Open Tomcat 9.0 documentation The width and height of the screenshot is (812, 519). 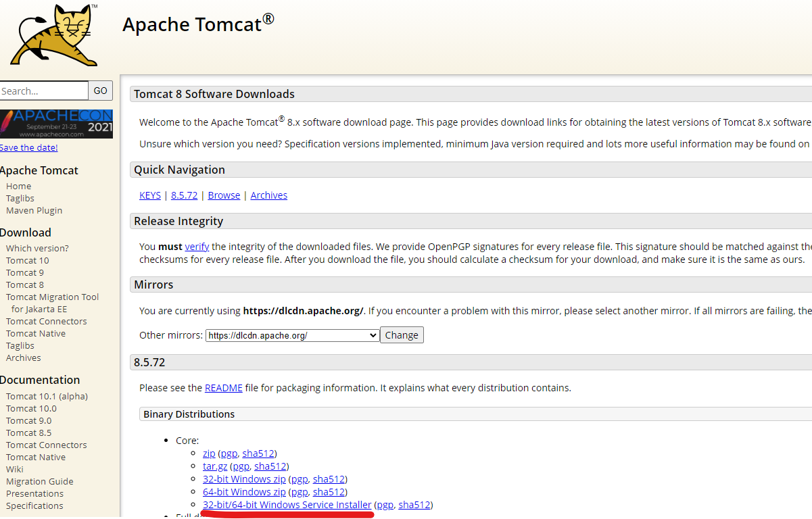click(28, 420)
